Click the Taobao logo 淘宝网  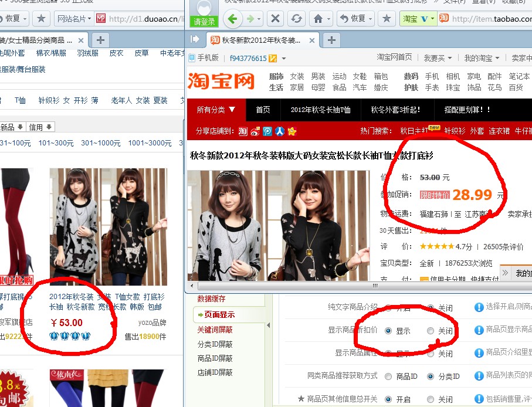pyautogui.click(x=221, y=82)
